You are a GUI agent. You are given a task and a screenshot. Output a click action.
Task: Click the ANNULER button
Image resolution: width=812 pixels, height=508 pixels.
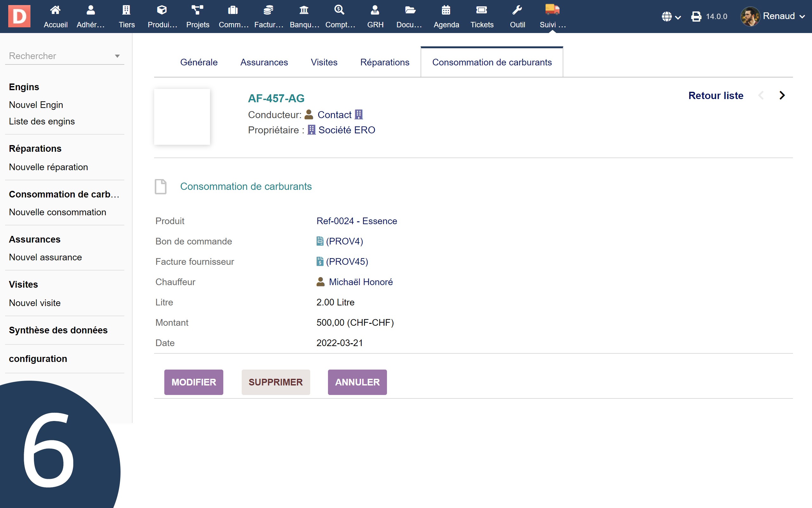(357, 382)
